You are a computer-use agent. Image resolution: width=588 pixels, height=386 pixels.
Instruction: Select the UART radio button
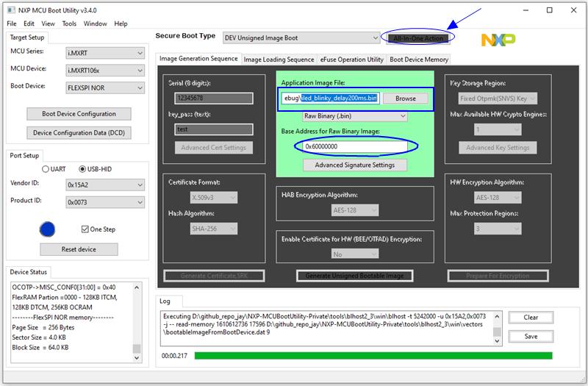click(46, 169)
